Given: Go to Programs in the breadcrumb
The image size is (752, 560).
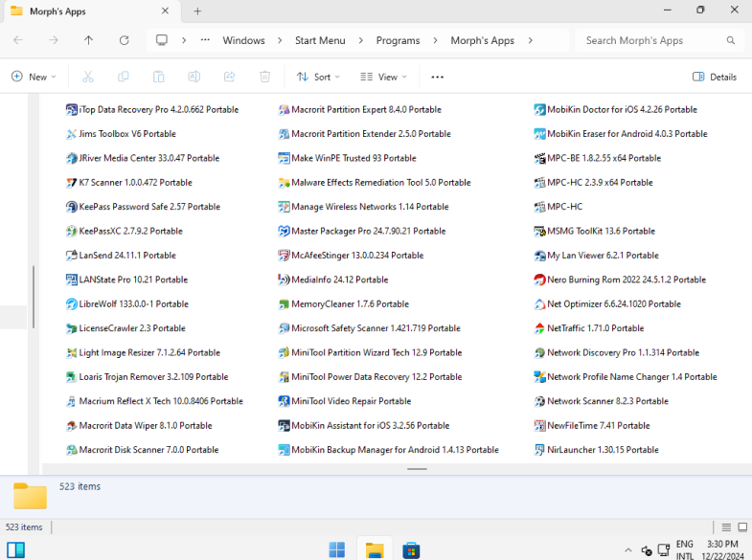Looking at the screenshot, I should point(398,41).
